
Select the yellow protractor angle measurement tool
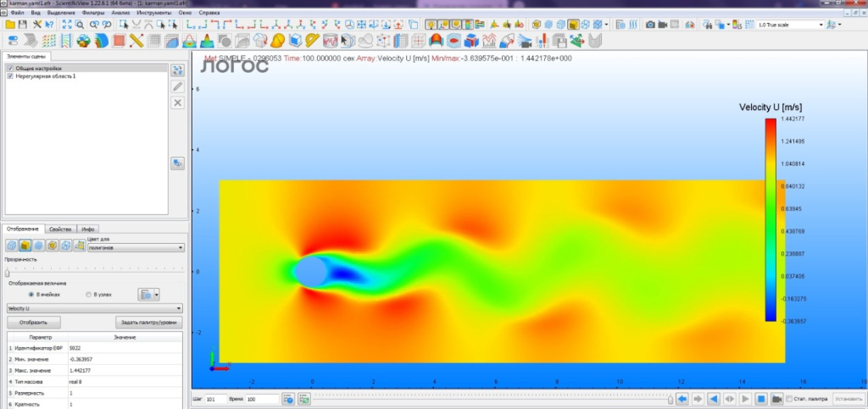tap(312, 41)
